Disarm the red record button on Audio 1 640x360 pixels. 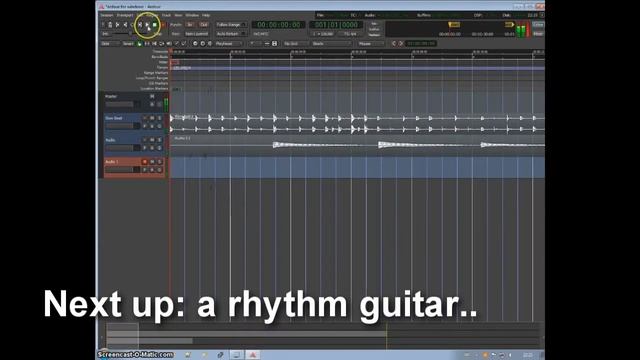pos(144,162)
